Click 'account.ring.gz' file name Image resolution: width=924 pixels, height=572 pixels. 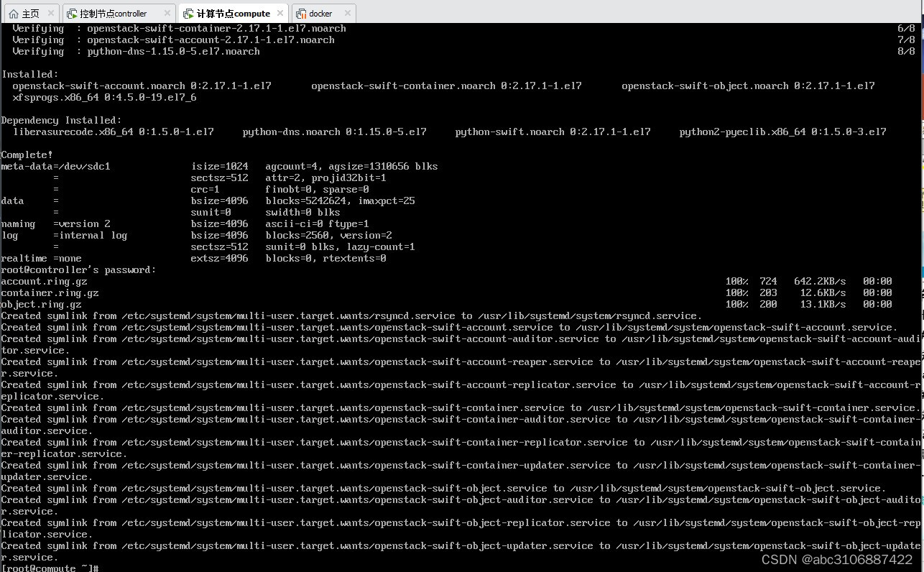point(44,282)
